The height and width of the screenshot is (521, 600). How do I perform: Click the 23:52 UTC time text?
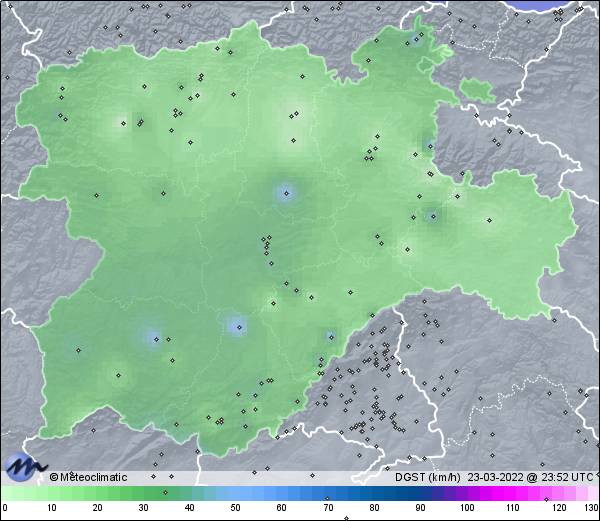tap(565, 477)
